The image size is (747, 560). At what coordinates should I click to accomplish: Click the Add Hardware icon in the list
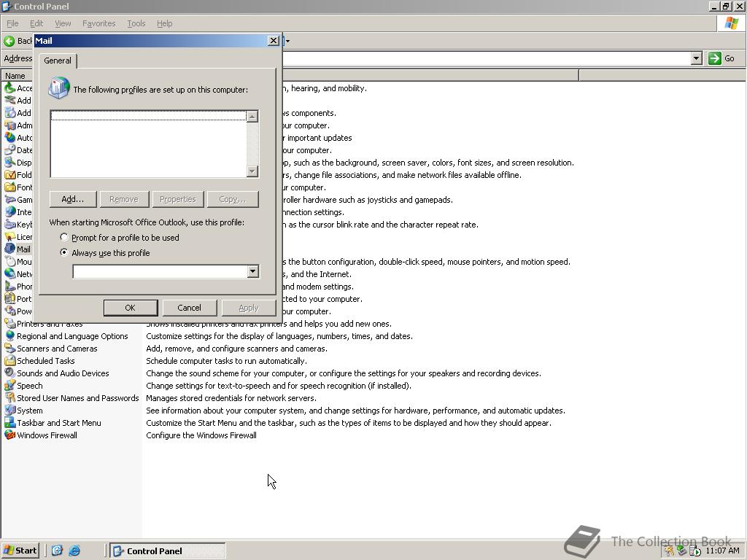pyautogui.click(x=9, y=101)
